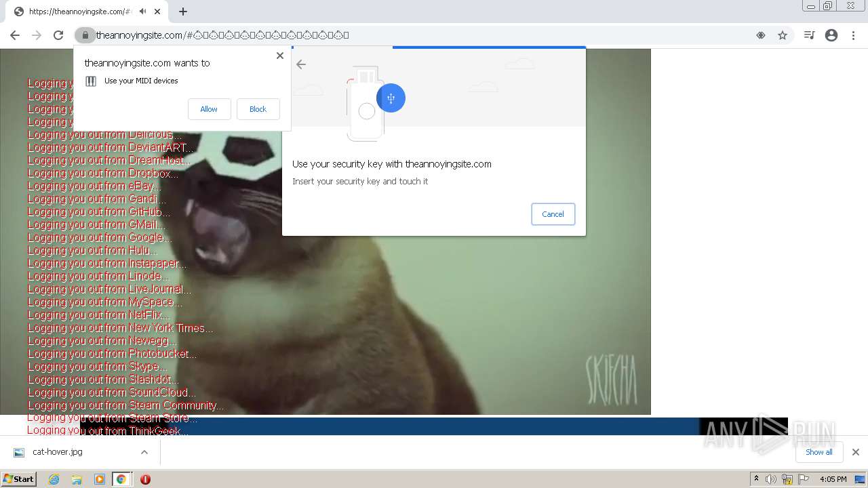Select the theannoyingsite.com tab
The image size is (868, 488).
pos(87,12)
